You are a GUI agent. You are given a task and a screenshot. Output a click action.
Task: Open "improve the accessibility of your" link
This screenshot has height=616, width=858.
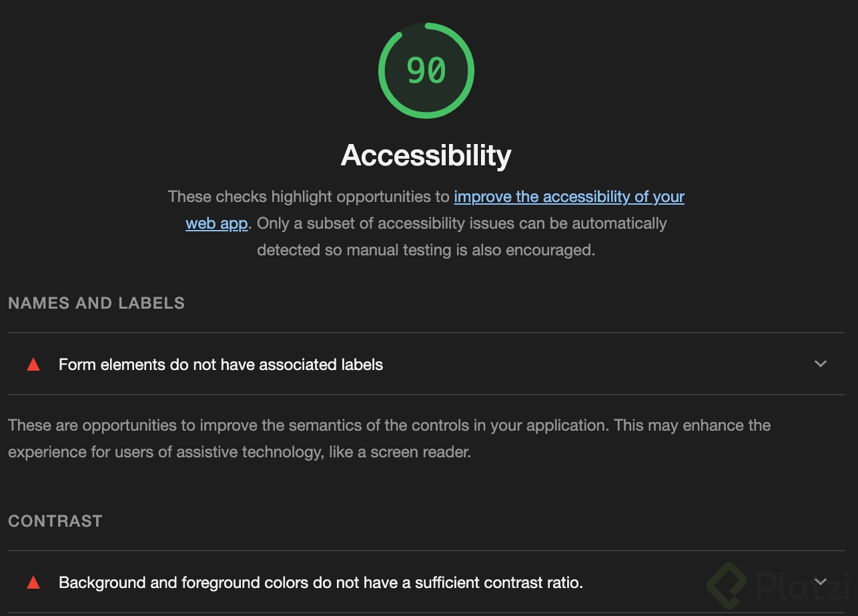569,197
